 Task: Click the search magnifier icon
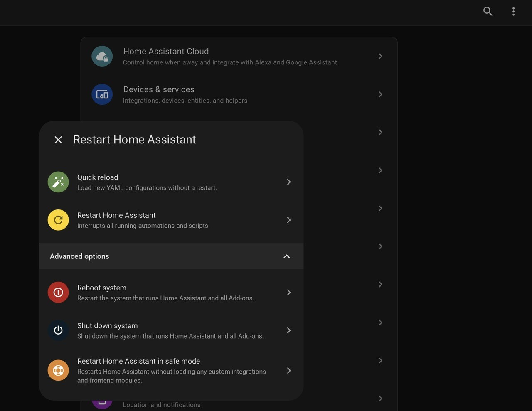click(488, 12)
